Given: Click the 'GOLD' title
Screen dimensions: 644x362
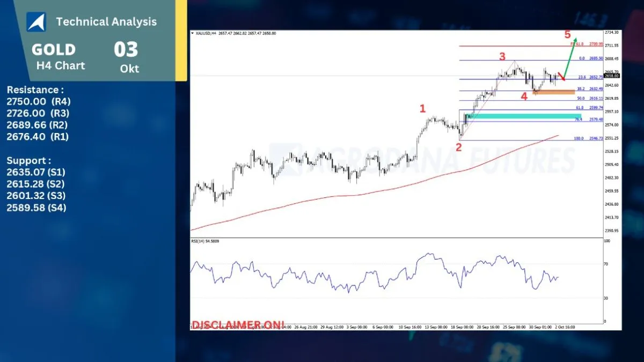Looking at the screenshot, I should 54,50.
